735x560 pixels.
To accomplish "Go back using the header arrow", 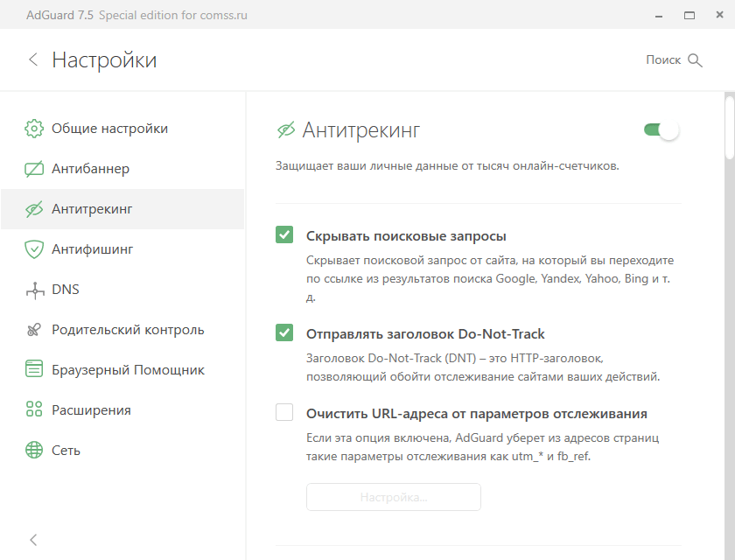I will (33, 59).
